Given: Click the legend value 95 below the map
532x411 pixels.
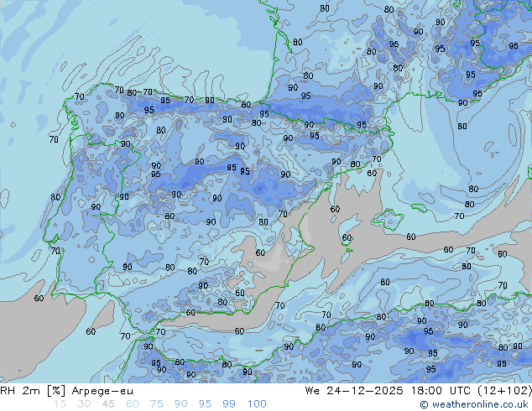Looking at the screenshot, I should pyautogui.click(x=205, y=404).
